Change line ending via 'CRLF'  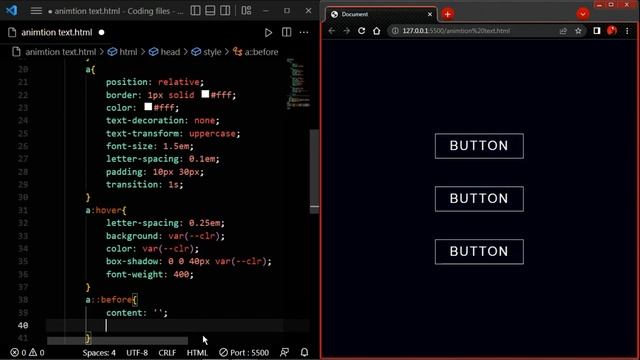tap(167, 352)
